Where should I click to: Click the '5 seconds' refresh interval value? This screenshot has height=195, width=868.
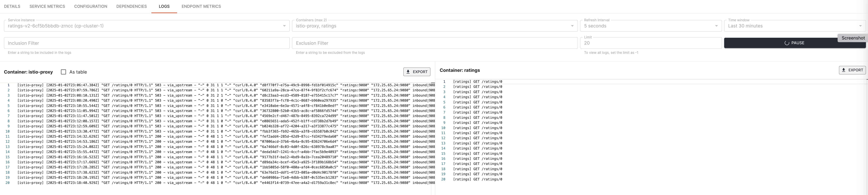click(x=595, y=26)
